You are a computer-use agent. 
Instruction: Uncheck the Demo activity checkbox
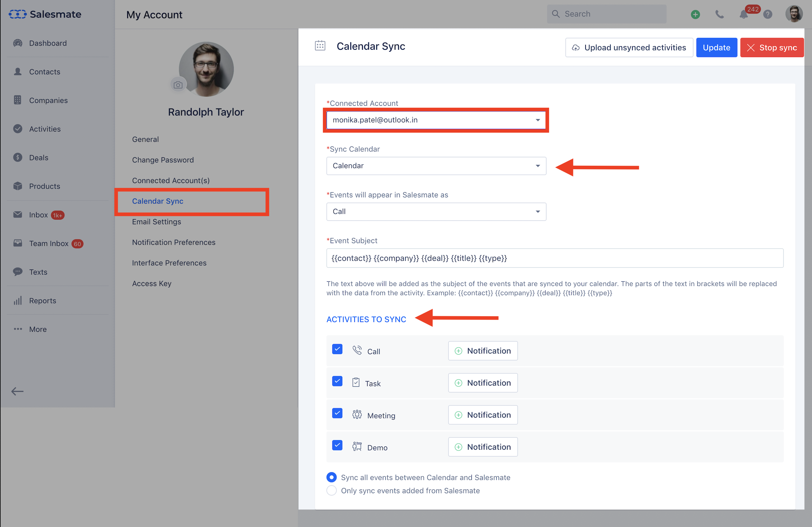(337, 446)
